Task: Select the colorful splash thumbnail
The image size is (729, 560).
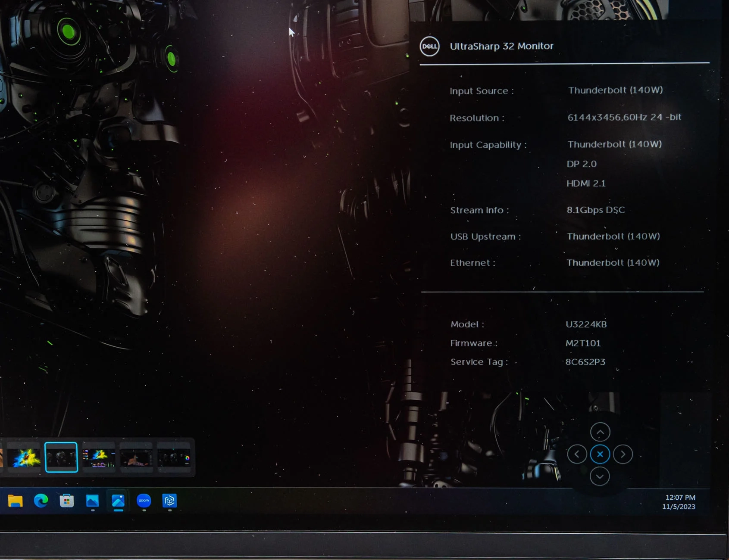Action: coord(24,457)
